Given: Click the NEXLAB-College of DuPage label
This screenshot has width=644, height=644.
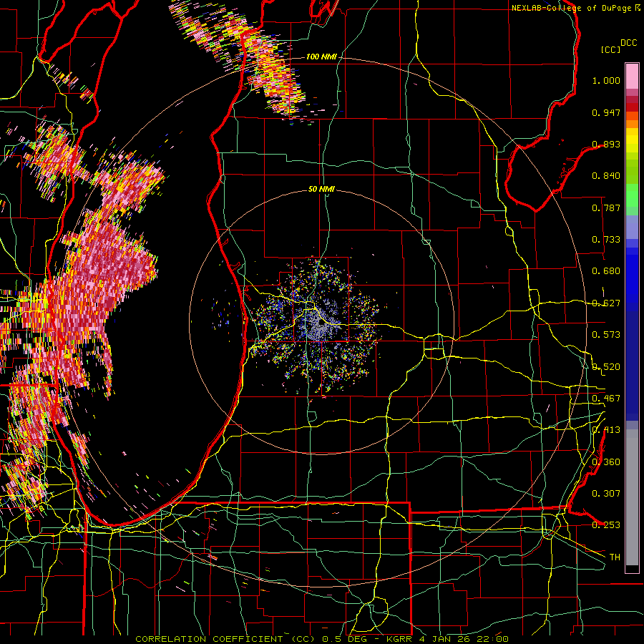Looking at the screenshot, I should coord(572,8).
